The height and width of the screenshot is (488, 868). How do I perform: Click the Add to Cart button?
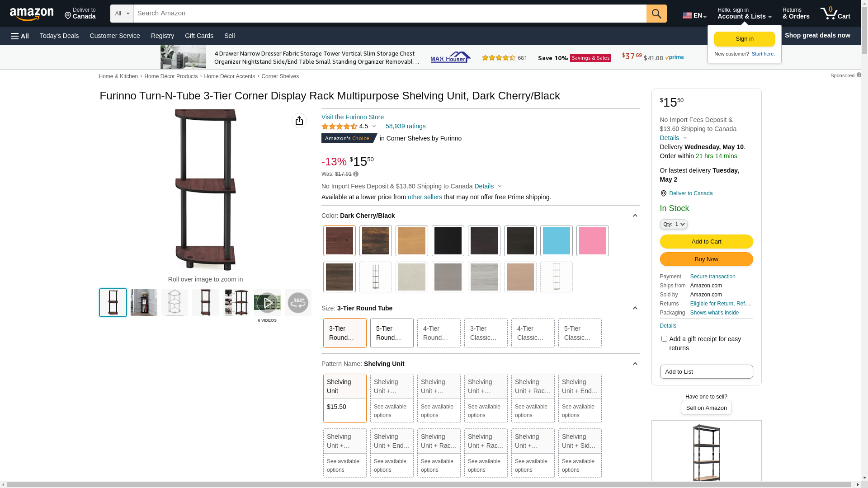pos(706,242)
